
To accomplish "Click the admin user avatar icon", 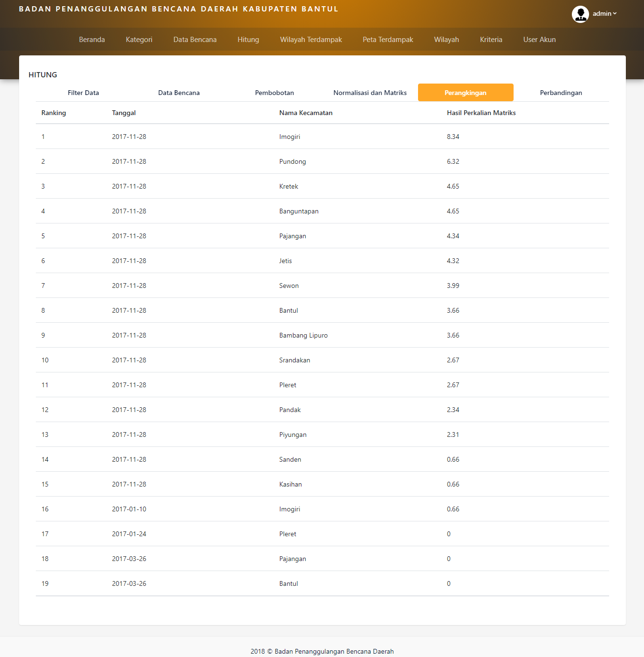I will pos(580,14).
